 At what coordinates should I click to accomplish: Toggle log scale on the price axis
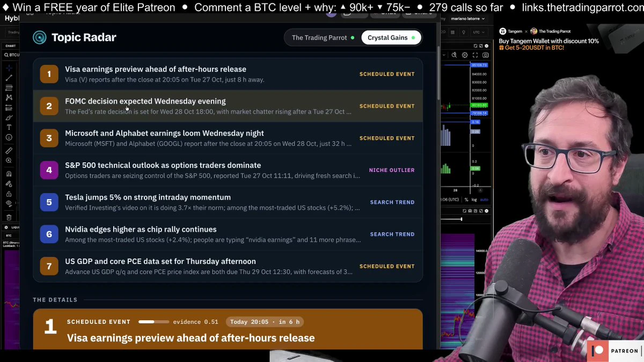(474, 200)
